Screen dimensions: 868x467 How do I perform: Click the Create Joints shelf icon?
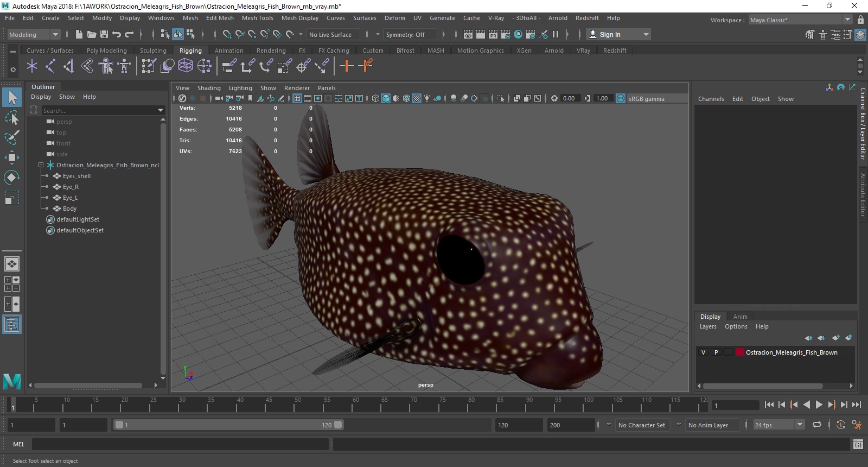(x=50, y=66)
